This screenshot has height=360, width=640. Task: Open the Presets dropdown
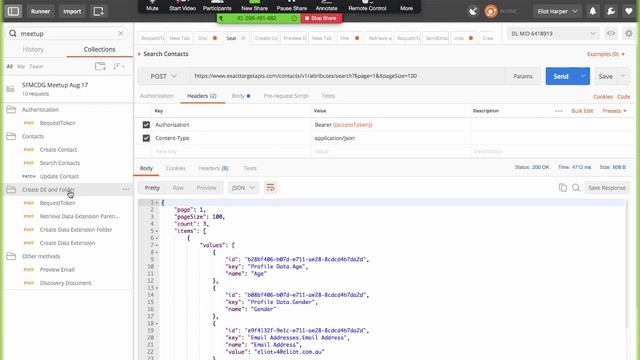tap(614, 111)
